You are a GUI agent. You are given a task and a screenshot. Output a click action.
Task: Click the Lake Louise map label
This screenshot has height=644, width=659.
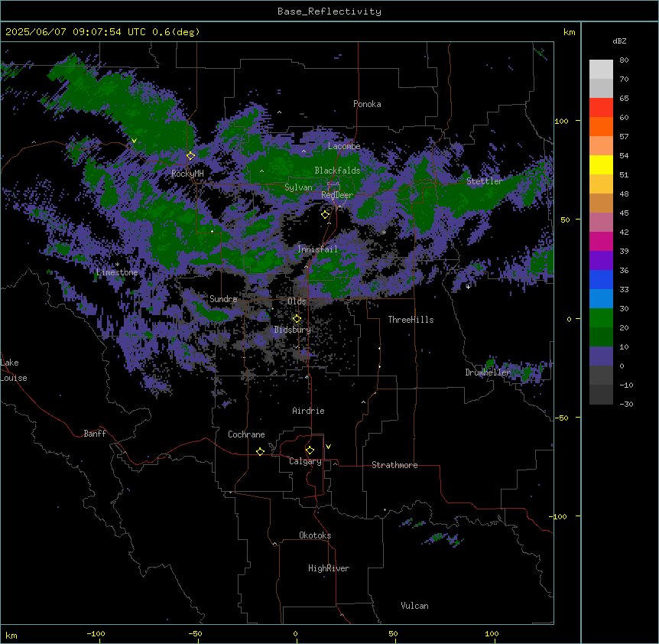[14, 370]
